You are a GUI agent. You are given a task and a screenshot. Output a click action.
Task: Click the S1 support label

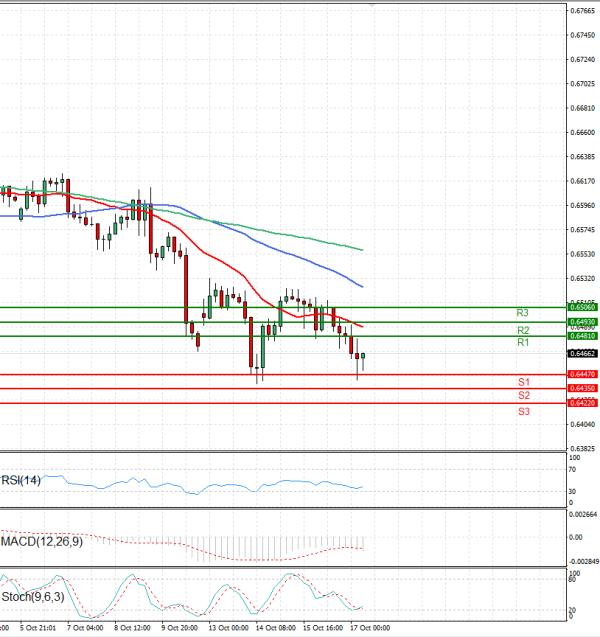point(523,382)
